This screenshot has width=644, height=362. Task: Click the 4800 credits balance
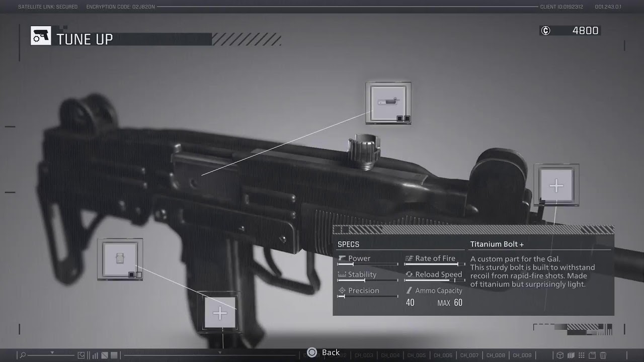pyautogui.click(x=586, y=31)
